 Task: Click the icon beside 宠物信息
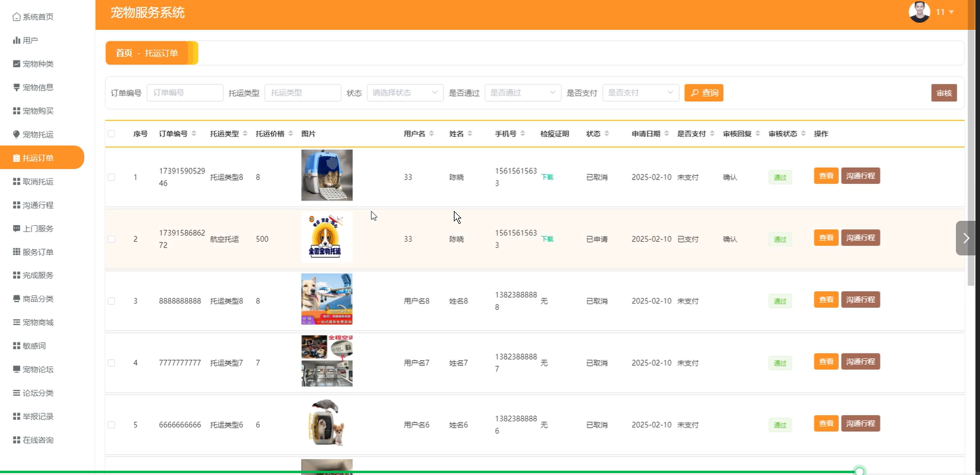coord(17,87)
